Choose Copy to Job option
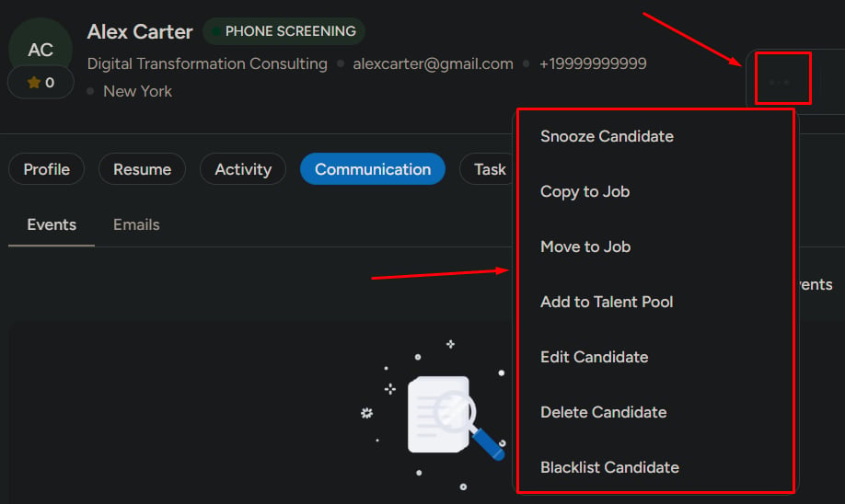The width and height of the screenshot is (845, 504). click(x=585, y=191)
